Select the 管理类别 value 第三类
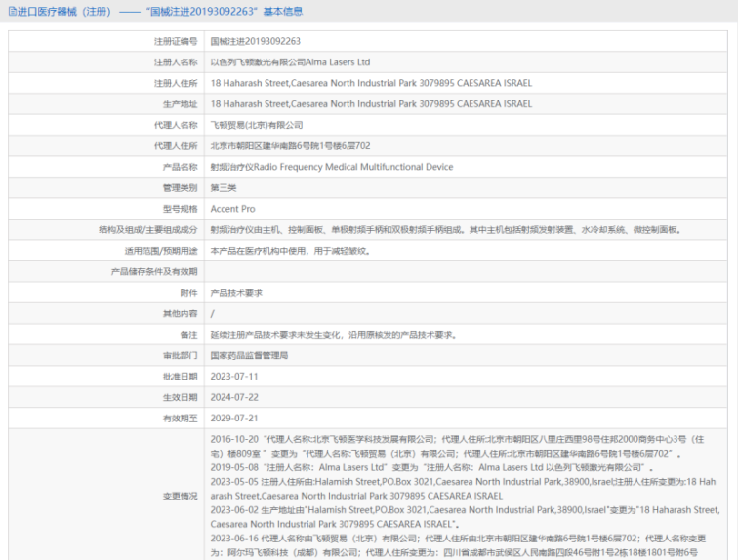This screenshot has height=560, width=738. (224, 188)
